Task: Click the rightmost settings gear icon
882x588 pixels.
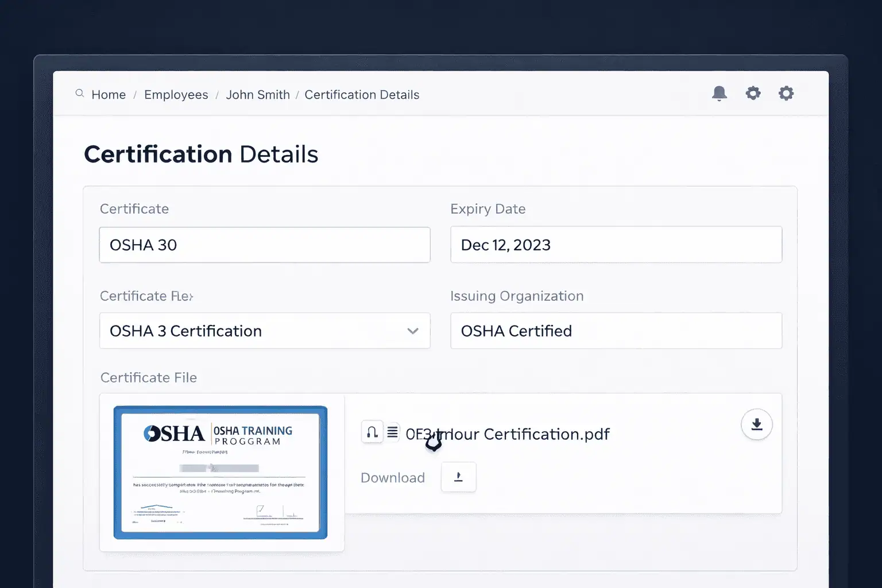Action: pos(786,92)
